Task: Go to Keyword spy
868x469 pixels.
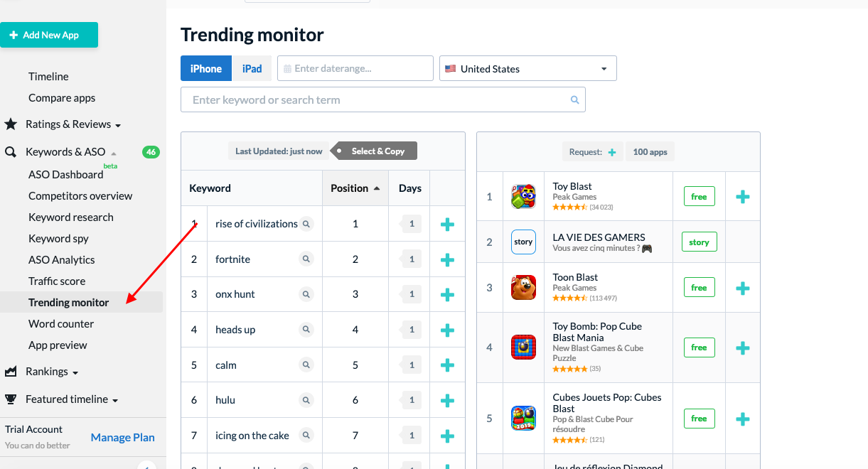Action: coord(58,238)
